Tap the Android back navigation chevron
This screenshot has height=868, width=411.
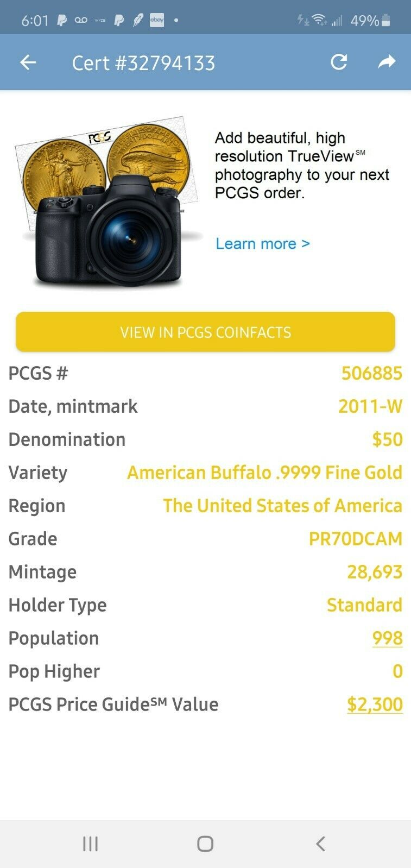click(x=320, y=844)
